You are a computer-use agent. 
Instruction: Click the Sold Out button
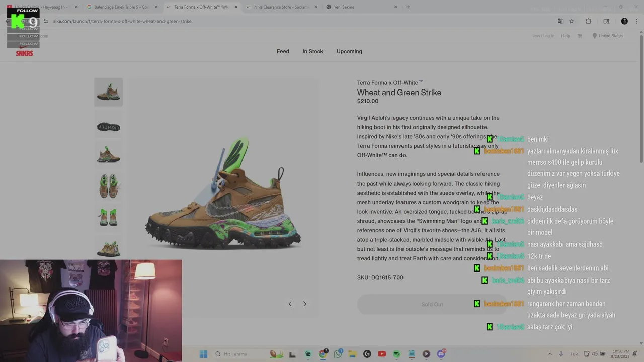(x=432, y=304)
